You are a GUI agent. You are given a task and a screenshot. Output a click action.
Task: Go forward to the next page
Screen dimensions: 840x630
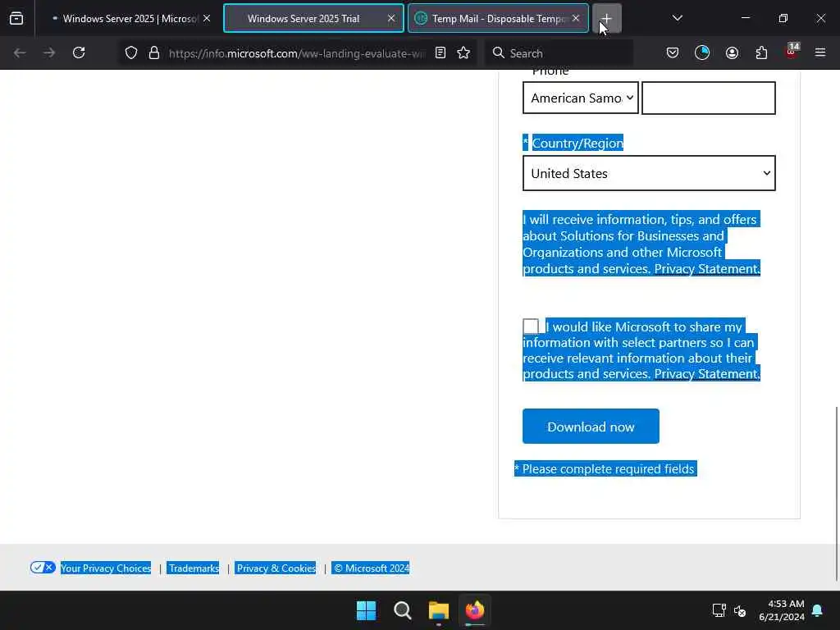48,52
